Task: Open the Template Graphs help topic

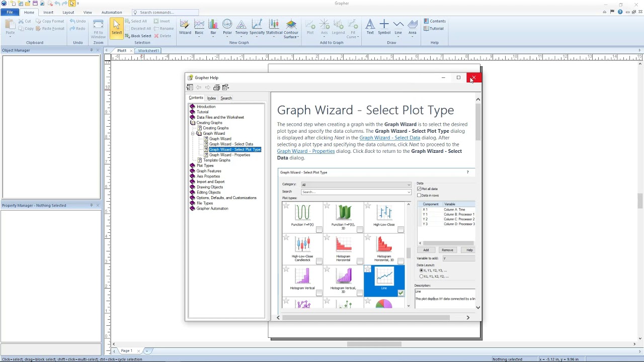Action: [216, 160]
